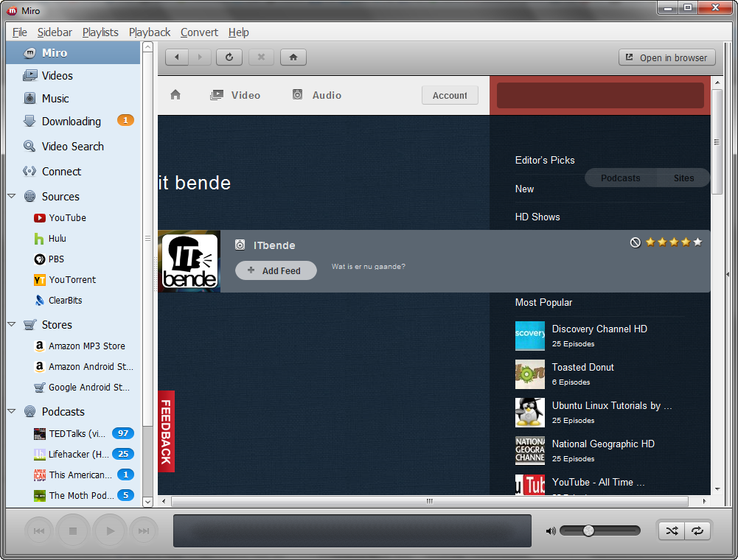Collapse the Podcasts section

tap(12, 411)
